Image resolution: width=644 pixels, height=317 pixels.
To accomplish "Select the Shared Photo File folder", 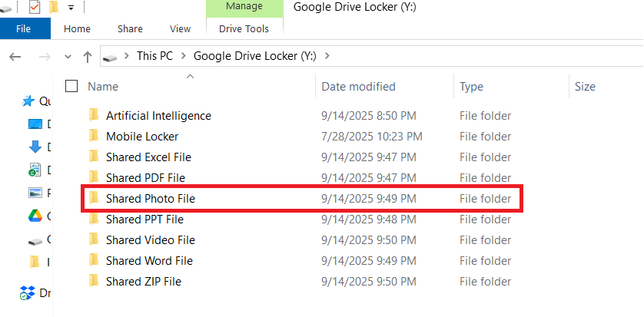I will tap(151, 199).
